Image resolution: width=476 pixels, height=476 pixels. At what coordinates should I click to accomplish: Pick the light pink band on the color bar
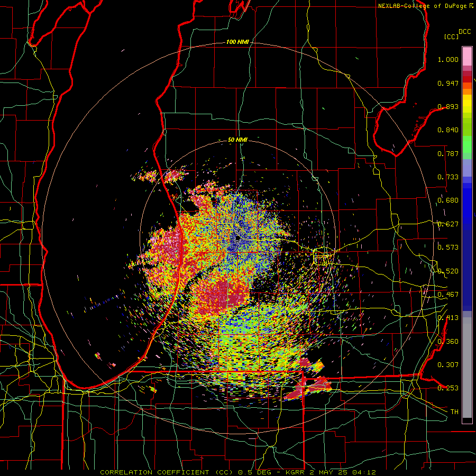[x=467, y=56]
